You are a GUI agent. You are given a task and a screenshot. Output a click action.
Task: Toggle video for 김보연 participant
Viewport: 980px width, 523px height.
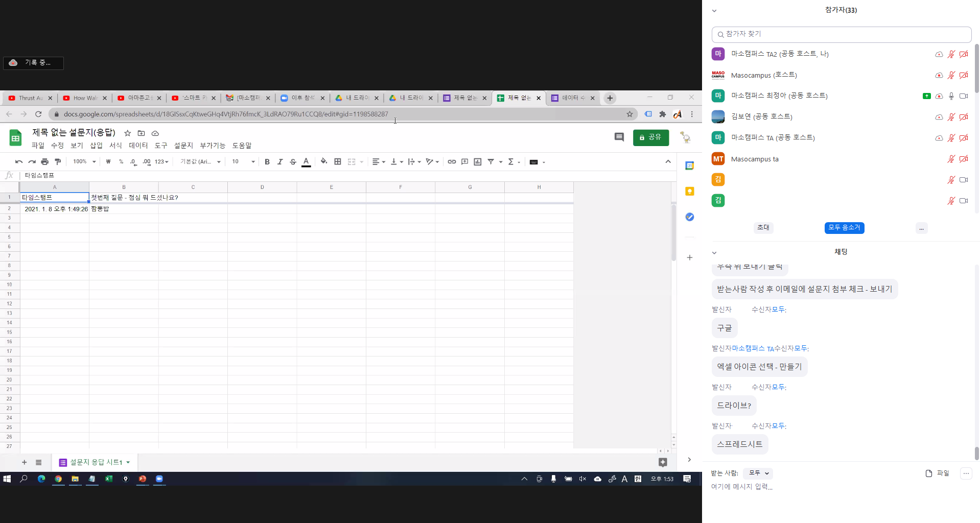point(964,117)
